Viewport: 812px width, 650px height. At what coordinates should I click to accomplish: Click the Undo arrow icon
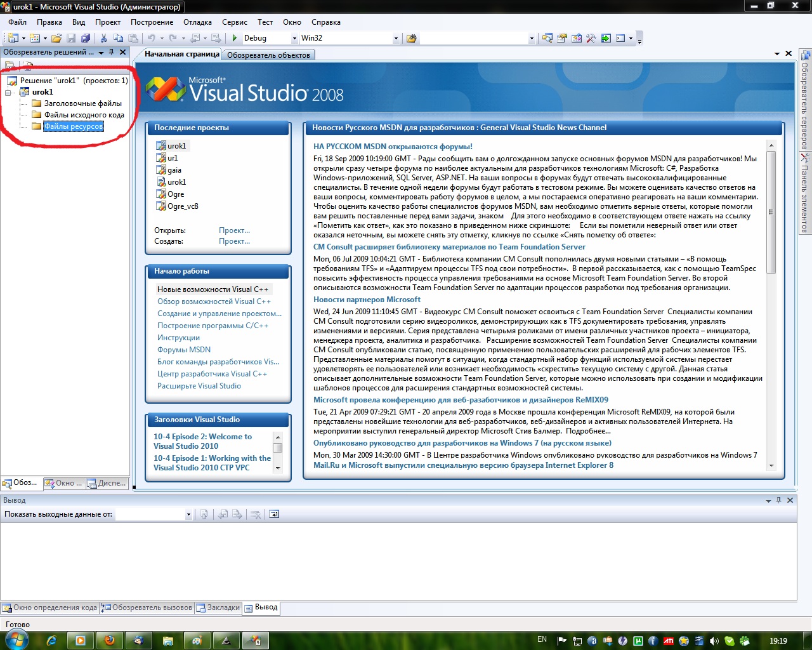[x=151, y=38]
